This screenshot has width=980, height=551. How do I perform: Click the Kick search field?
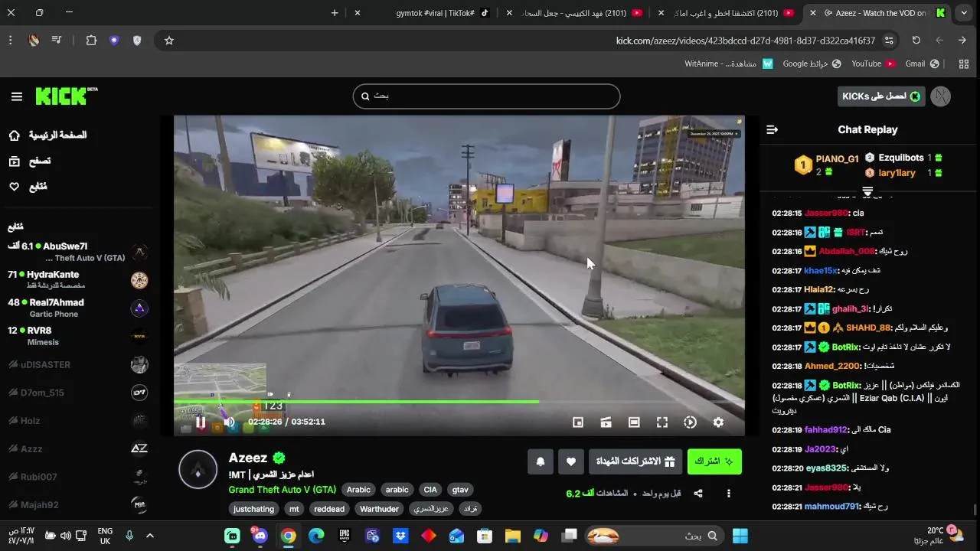[x=486, y=96]
